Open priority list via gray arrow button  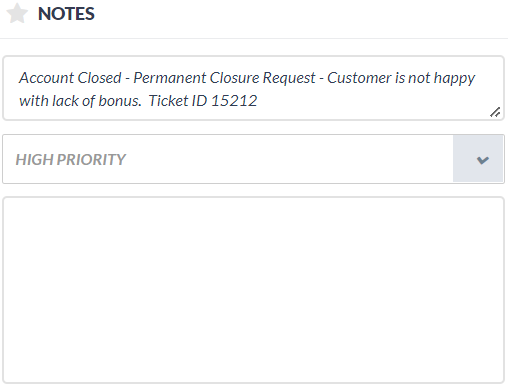[478, 159]
